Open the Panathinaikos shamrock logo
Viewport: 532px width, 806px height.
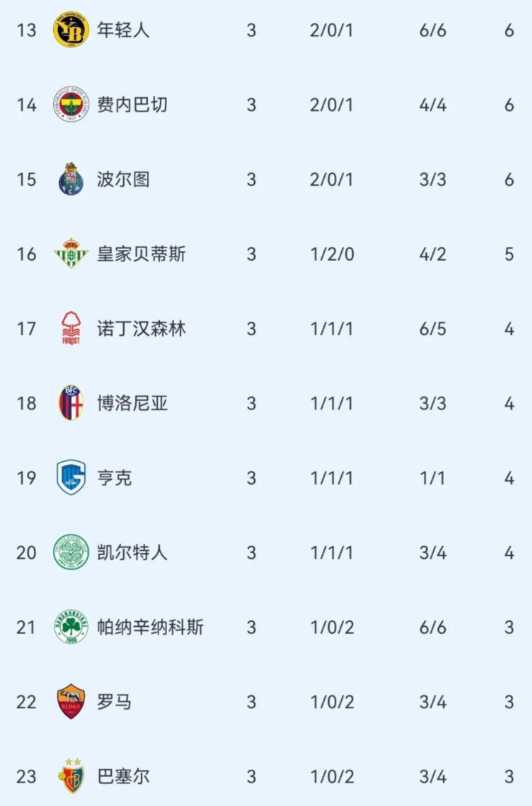(71, 627)
